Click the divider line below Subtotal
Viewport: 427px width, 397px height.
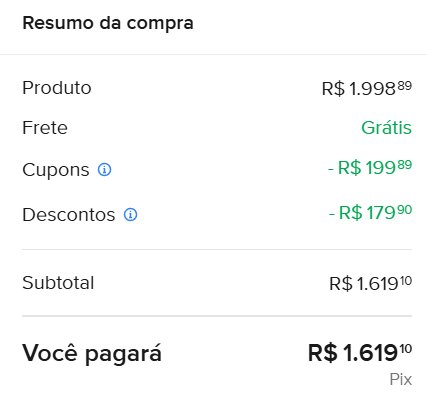point(217,316)
